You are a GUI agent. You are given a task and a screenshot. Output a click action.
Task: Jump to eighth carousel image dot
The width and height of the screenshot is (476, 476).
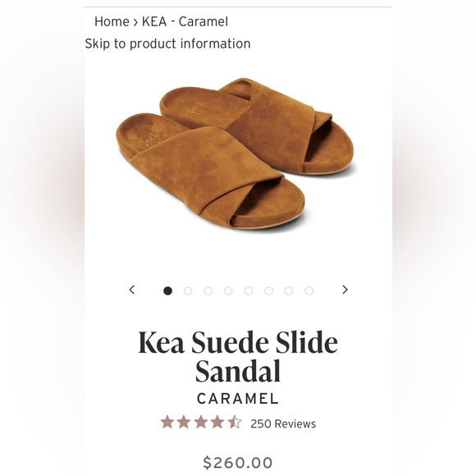[309, 291]
